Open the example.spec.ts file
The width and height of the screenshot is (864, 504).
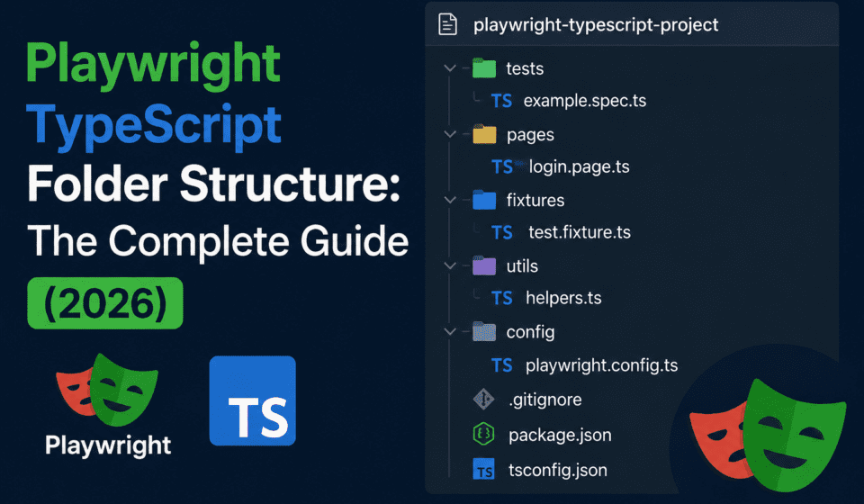585,101
